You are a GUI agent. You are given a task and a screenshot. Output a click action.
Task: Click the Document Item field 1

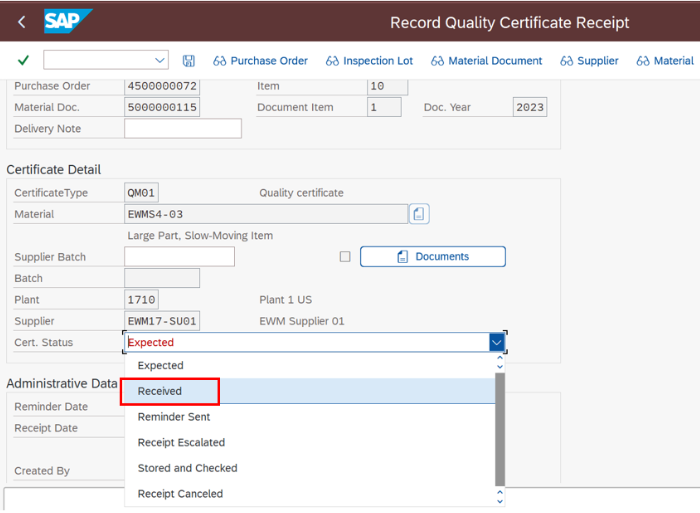pyautogui.click(x=384, y=107)
